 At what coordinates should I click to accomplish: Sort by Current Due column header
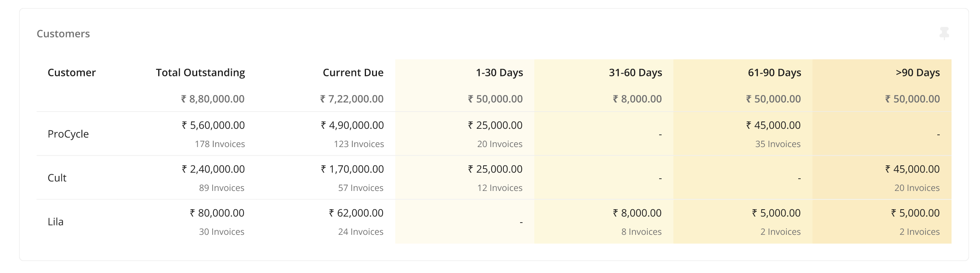(x=353, y=73)
